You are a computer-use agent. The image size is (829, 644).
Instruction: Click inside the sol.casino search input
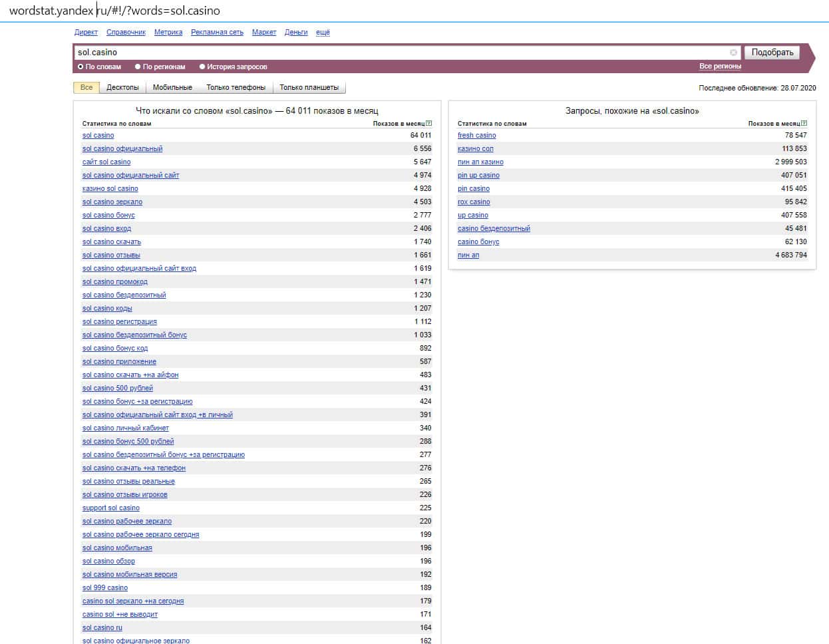pos(399,53)
